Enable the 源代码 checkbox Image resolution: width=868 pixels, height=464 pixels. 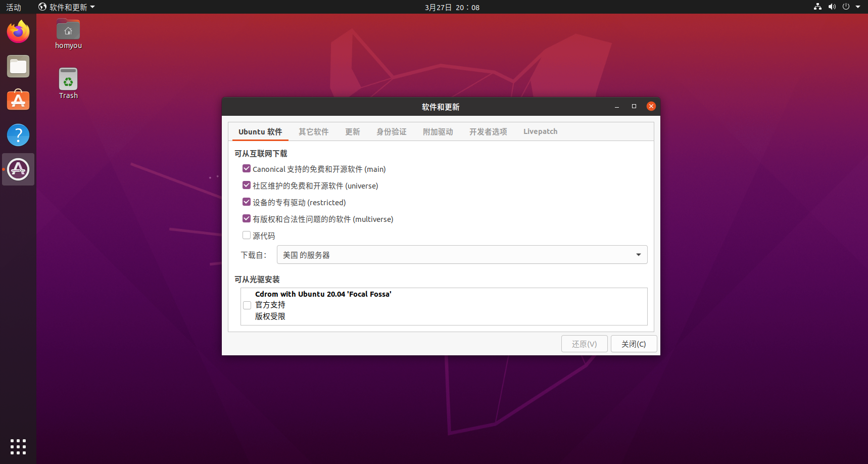[x=247, y=235]
